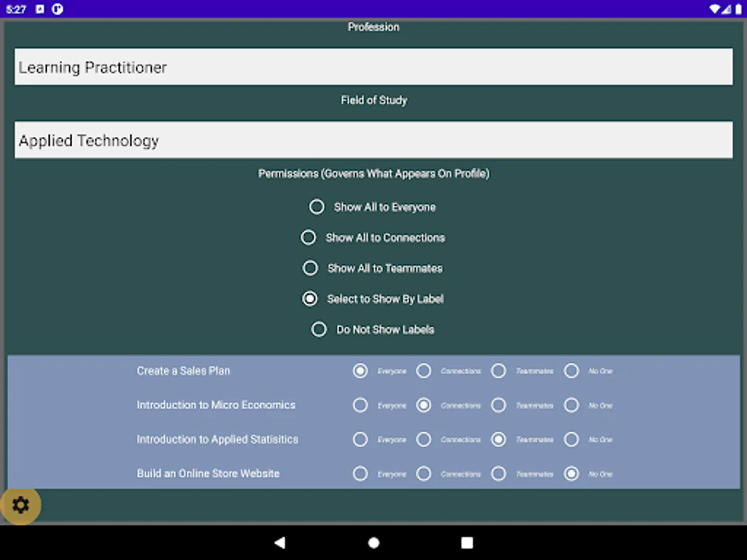Select Show All to Connections
Screen dimensions: 747x560
[308, 237]
